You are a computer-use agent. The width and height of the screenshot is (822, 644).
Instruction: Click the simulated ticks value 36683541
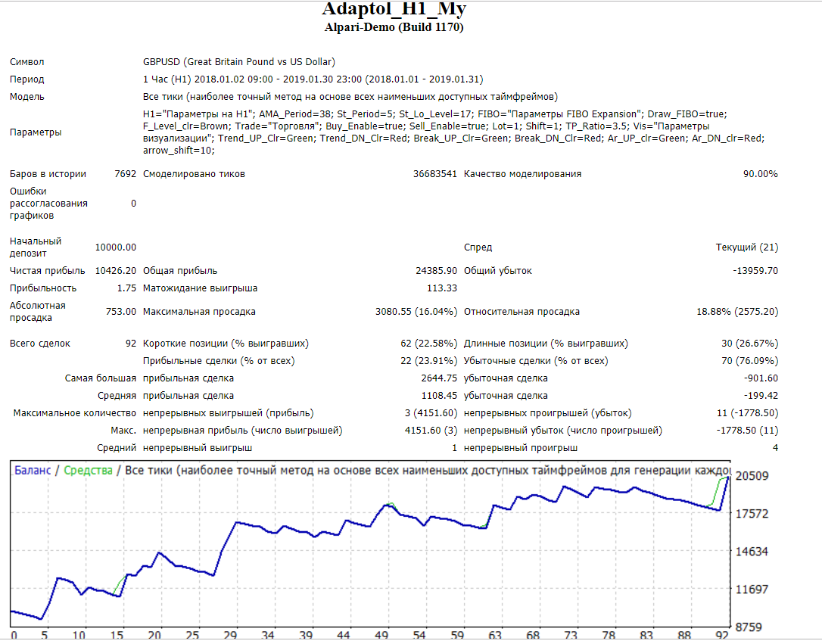point(434,174)
